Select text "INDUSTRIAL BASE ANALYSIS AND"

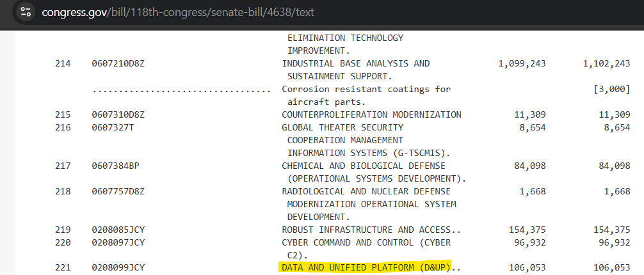[356, 63]
